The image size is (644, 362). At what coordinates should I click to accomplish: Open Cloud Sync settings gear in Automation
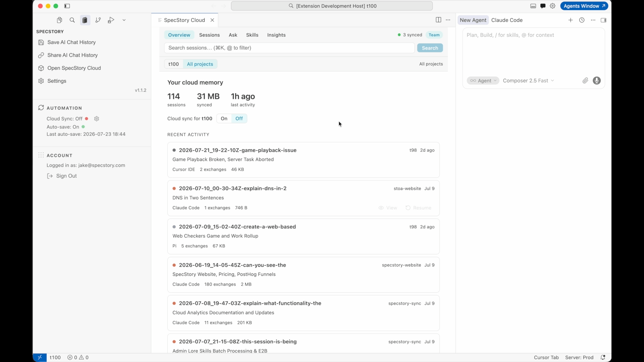click(x=97, y=119)
